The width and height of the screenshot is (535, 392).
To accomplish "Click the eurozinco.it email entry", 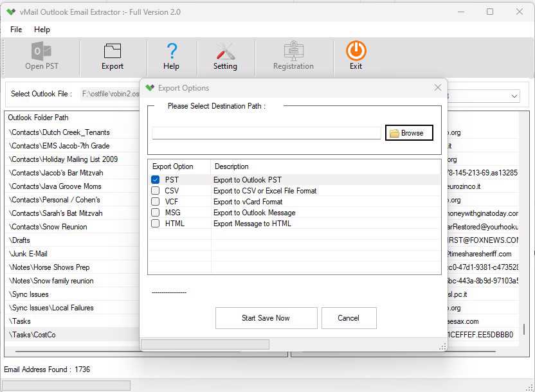I will tap(464, 186).
